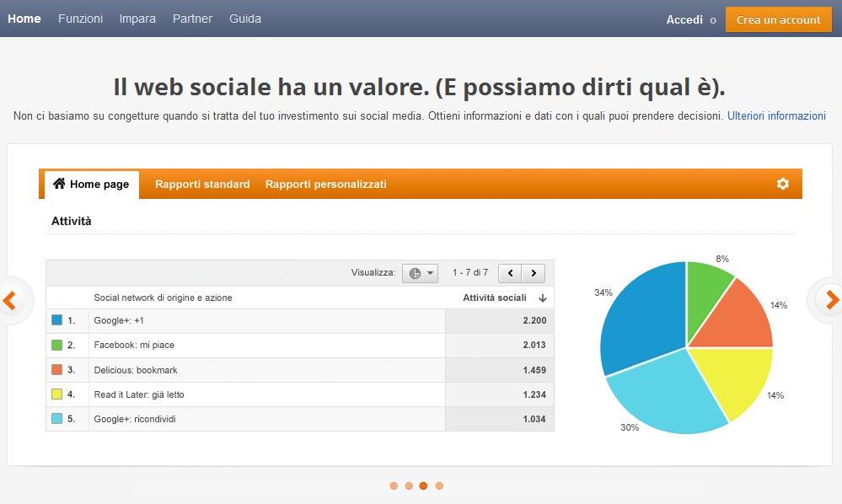The image size is (842, 504).
Task: Select the second carousel dot
Action: (x=409, y=485)
